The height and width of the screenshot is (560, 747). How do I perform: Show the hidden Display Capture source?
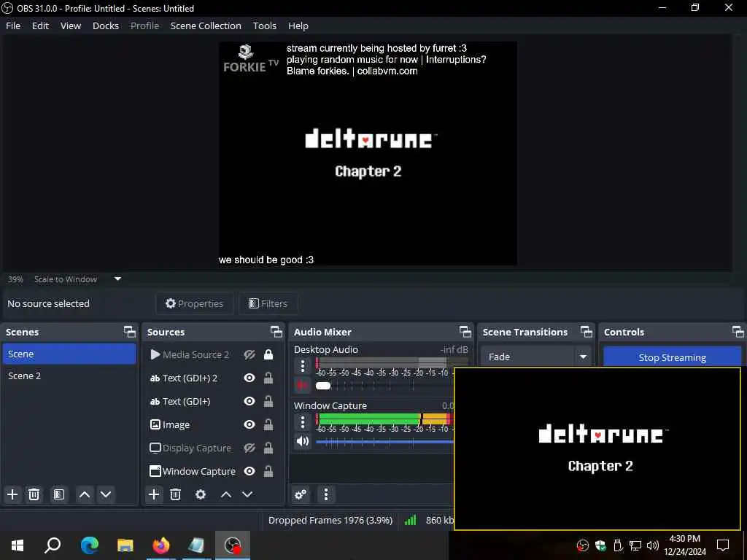pyautogui.click(x=249, y=448)
